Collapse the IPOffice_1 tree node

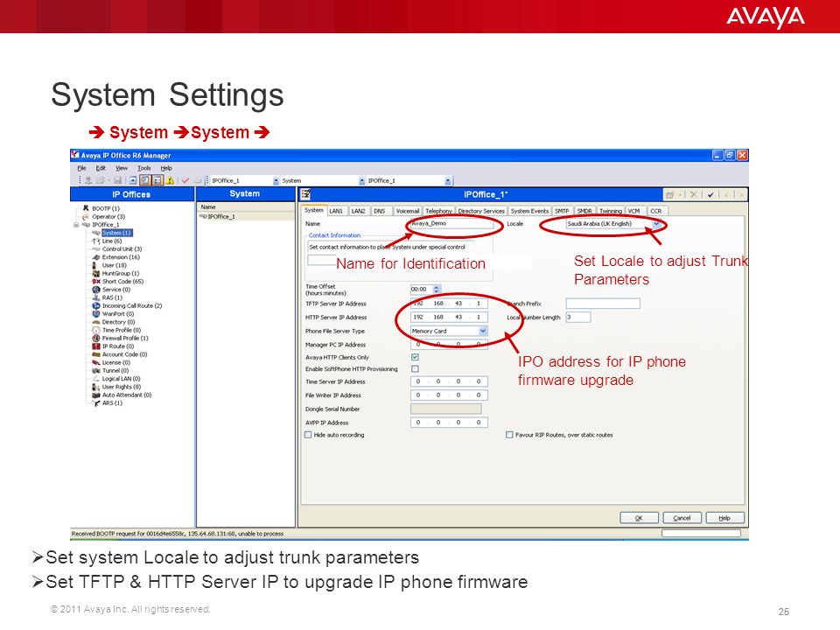pyautogui.click(x=76, y=225)
